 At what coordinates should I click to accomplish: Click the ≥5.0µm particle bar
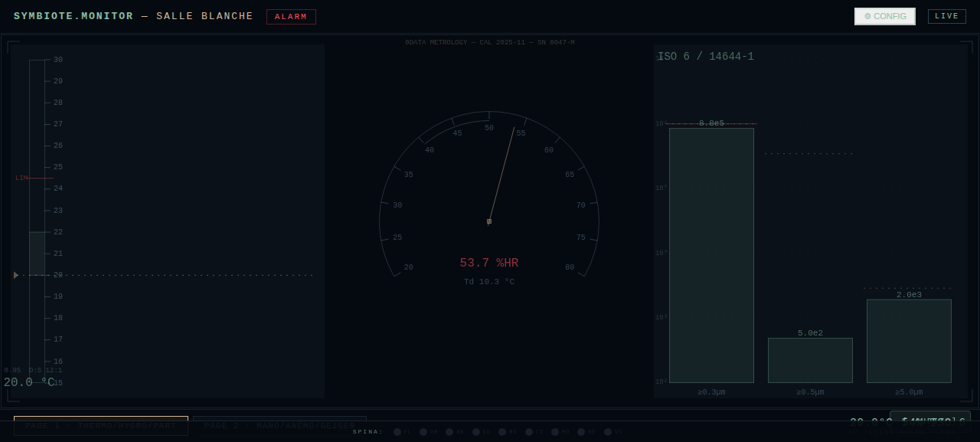pos(909,341)
